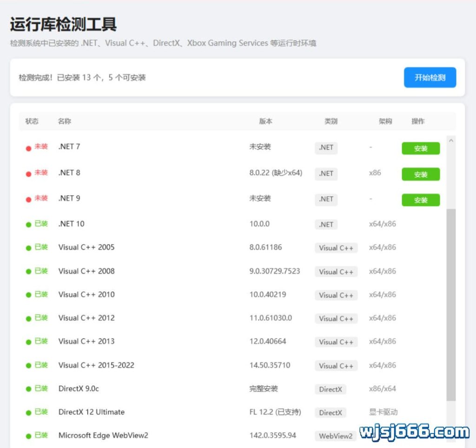The image size is (476, 448).
Task: Install .NET 7 with its 安装 button
Action: pos(421,148)
